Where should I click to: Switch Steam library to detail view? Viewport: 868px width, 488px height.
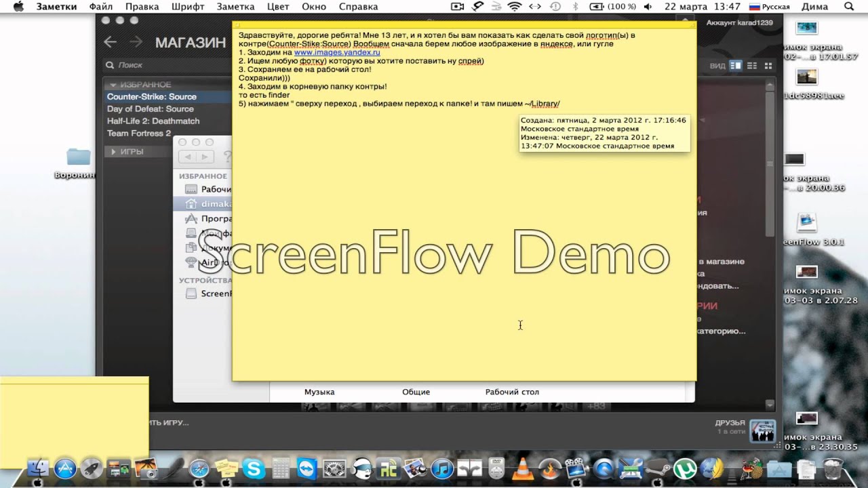[x=736, y=66]
